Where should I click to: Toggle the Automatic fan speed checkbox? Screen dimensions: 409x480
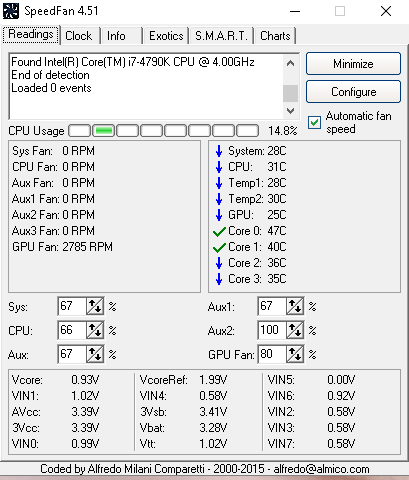pyautogui.click(x=314, y=122)
